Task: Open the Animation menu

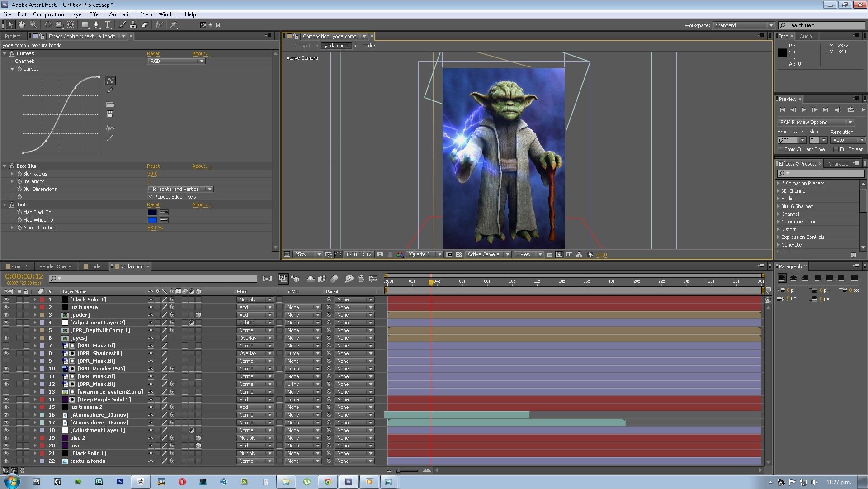Action: click(122, 14)
